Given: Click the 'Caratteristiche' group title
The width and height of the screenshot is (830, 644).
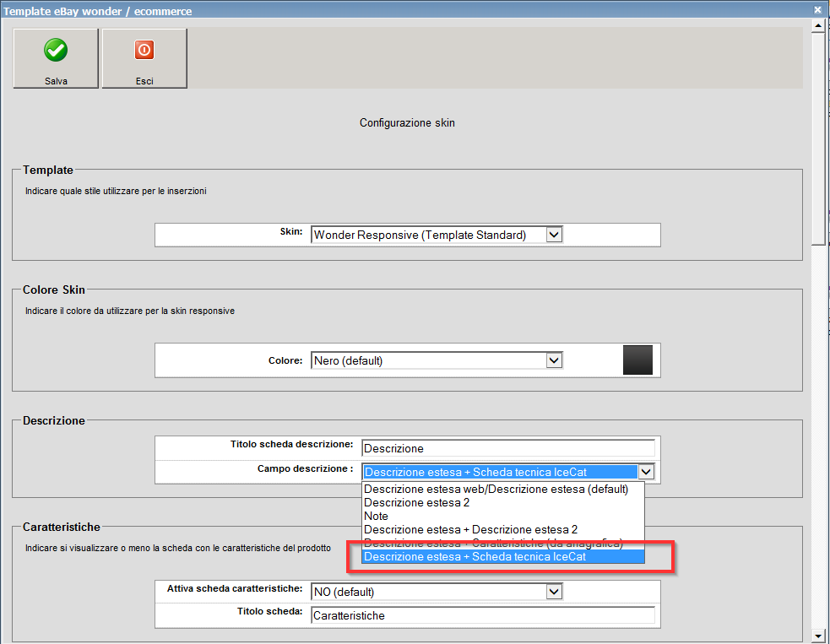Looking at the screenshot, I should 62,527.
